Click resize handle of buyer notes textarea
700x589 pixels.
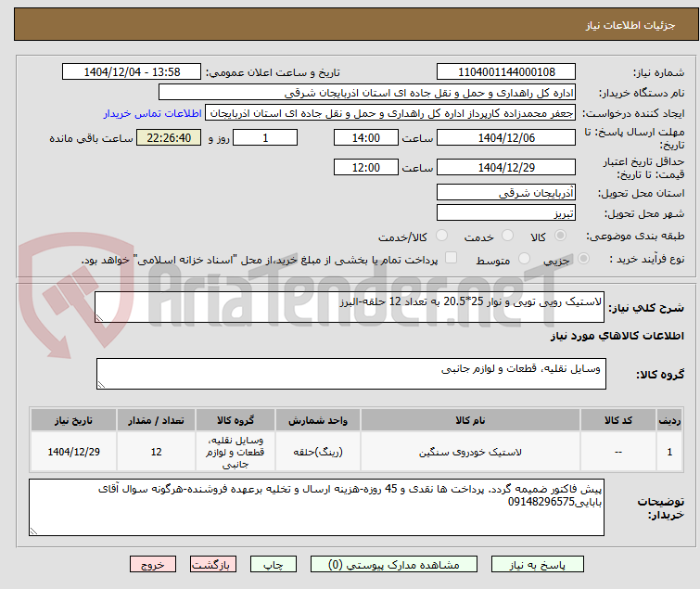coord(33,531)
